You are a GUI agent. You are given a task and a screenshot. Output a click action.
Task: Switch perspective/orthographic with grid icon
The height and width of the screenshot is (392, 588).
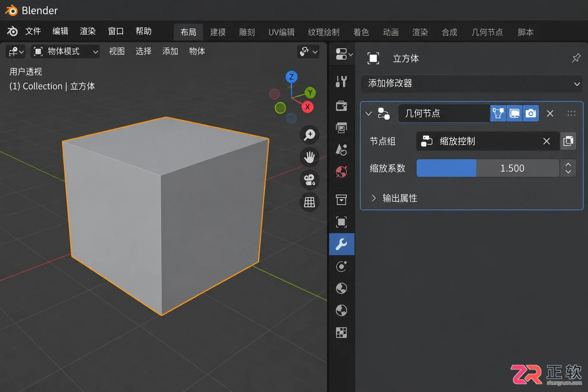[x=310, y=202]
